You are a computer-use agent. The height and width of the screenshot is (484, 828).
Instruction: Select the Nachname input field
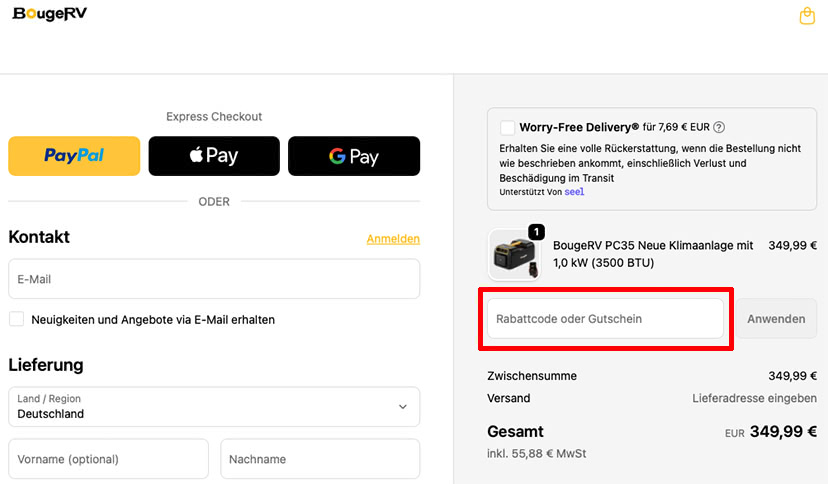[320, 459]
